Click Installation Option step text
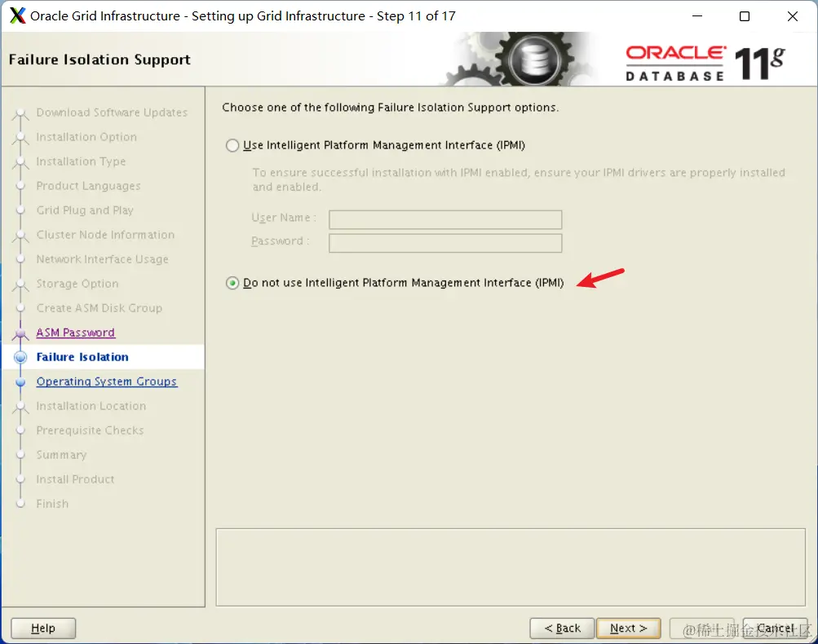The height and width of the screenshot is (644, 818). coord(86,137)
